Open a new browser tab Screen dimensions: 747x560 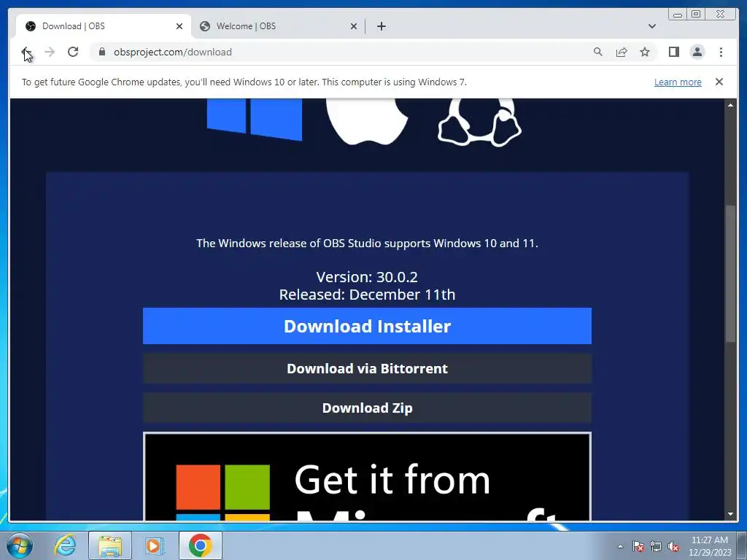pyautogui.click(x=381, y=26)
